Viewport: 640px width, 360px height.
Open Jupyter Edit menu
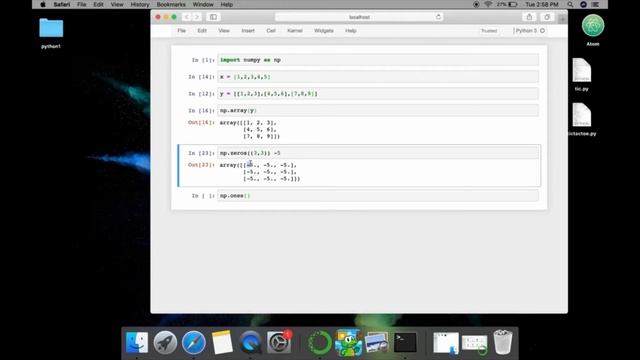tap(202, 31)
